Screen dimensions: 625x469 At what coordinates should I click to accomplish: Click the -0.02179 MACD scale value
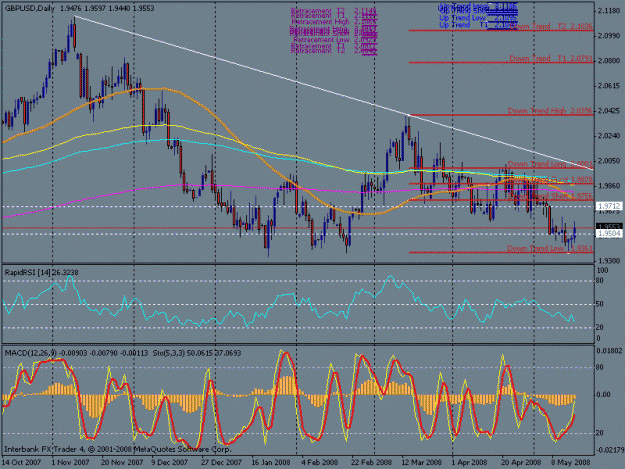pyautogui.click(x=609, y=450)
